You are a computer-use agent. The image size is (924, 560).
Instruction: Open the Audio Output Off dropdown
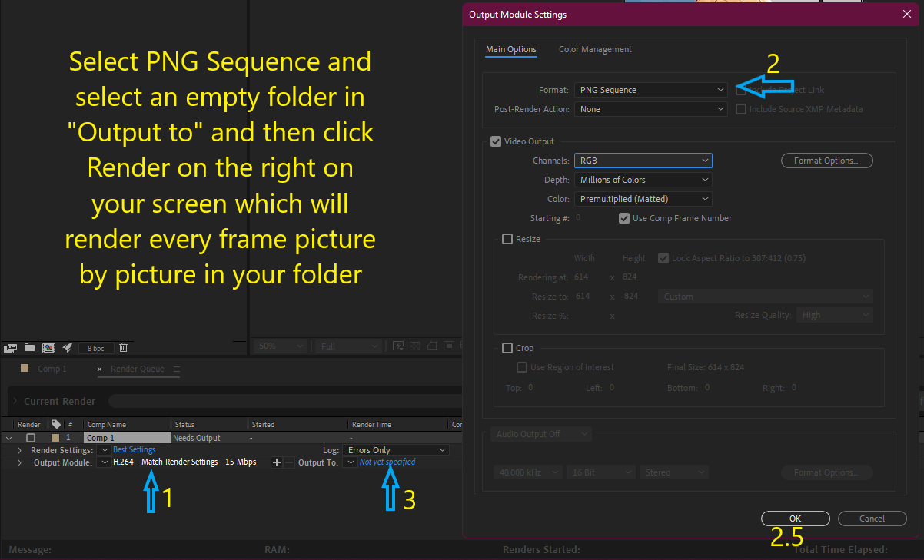(541, 434)
